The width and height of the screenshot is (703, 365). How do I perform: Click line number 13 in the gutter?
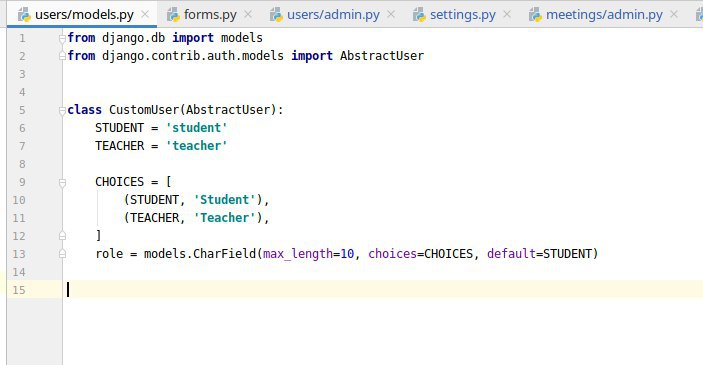pyautogui.click(x=19, y=254)
